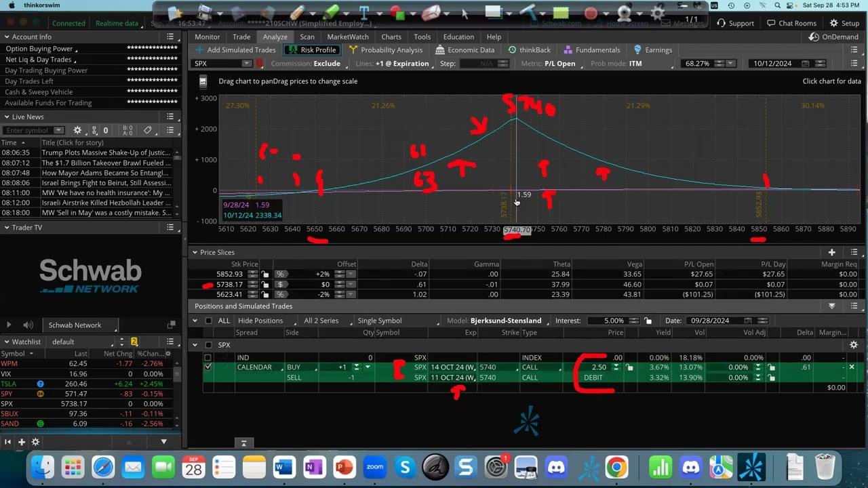Screen dimensions: 868x488
Task: Open the Probability Analysis view
Action: coord(386,50)
